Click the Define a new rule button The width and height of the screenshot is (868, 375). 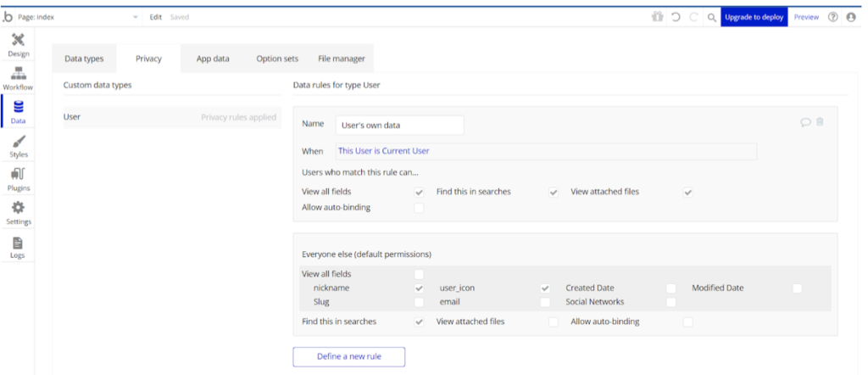point(348,356)
